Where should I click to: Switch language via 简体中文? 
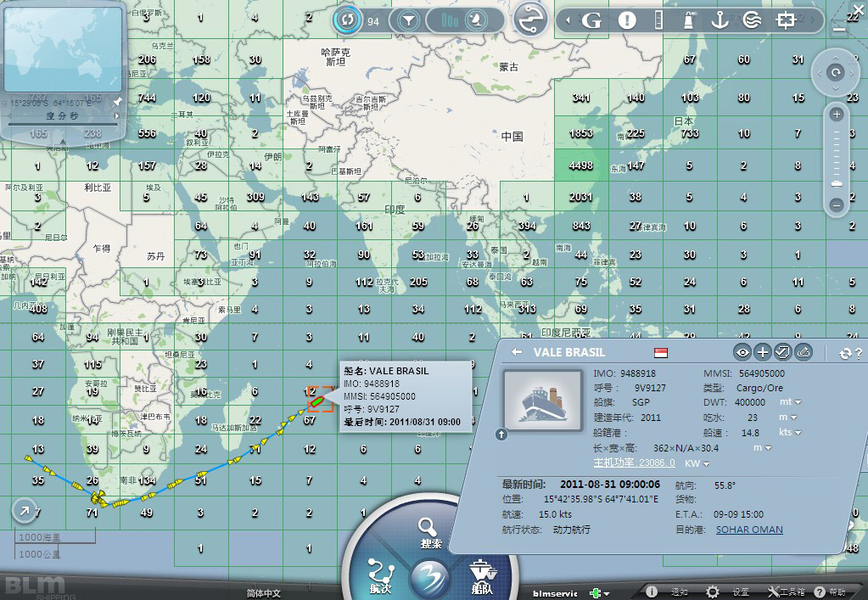click(x=263, y=593)
